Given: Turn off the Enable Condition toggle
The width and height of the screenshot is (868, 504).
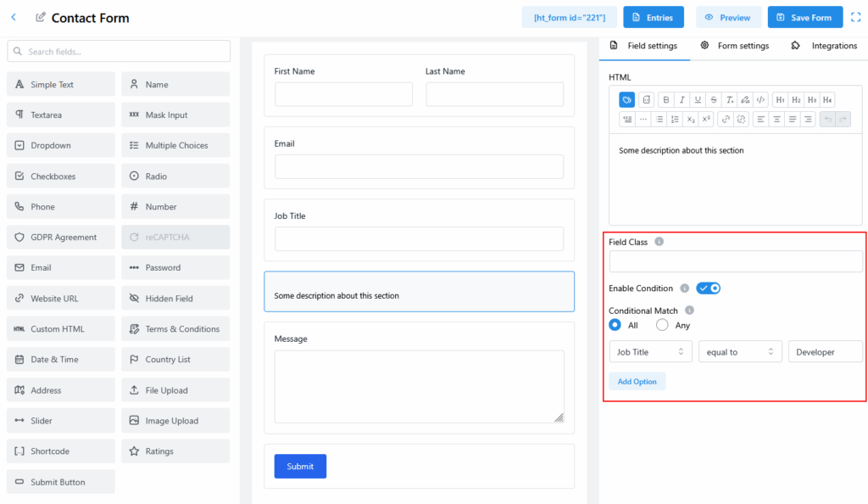Looking at the screenshot, I should pyautogui.click(x=708, y=288).
